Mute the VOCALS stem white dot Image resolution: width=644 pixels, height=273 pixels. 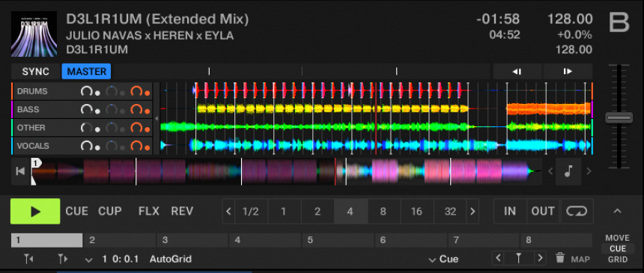[98, 147]
